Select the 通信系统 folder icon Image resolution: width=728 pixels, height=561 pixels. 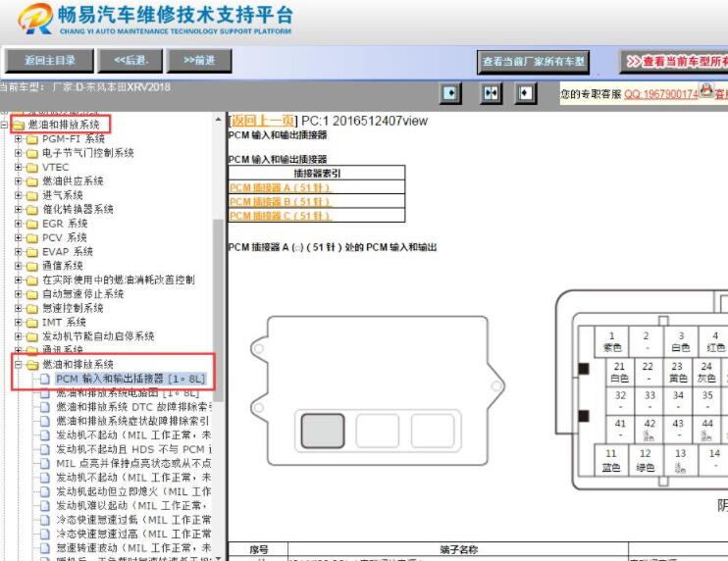tap(32, 267)
